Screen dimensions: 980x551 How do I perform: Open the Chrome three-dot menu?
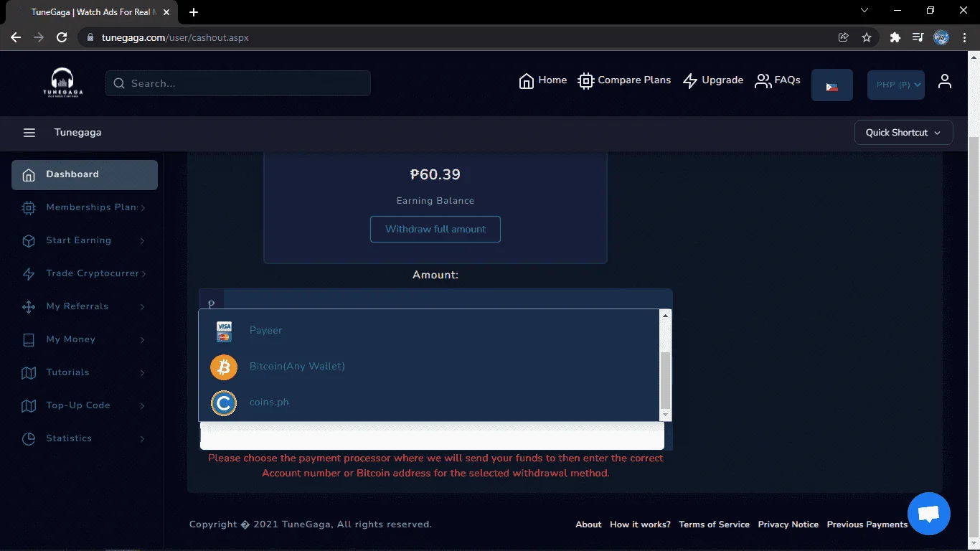(963, 37)
